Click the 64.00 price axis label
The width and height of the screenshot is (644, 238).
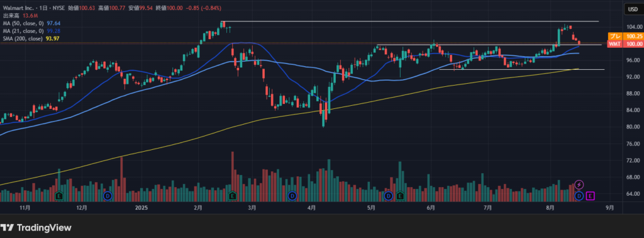point(632,194)
